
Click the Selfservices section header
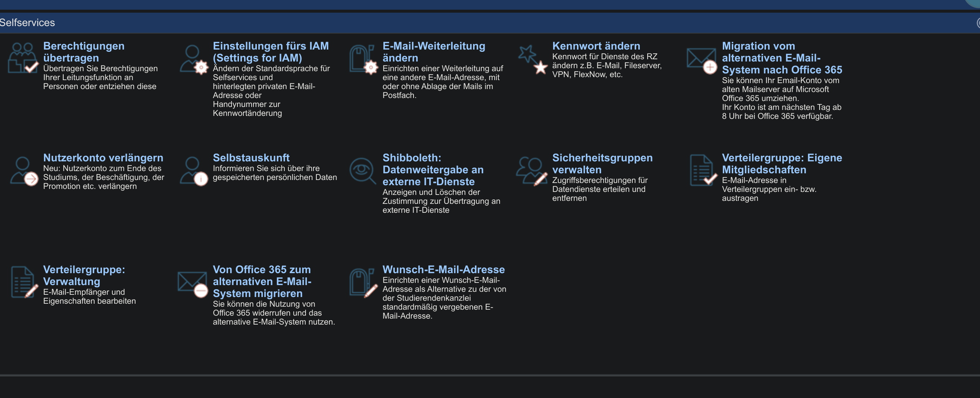click(28, 23)
